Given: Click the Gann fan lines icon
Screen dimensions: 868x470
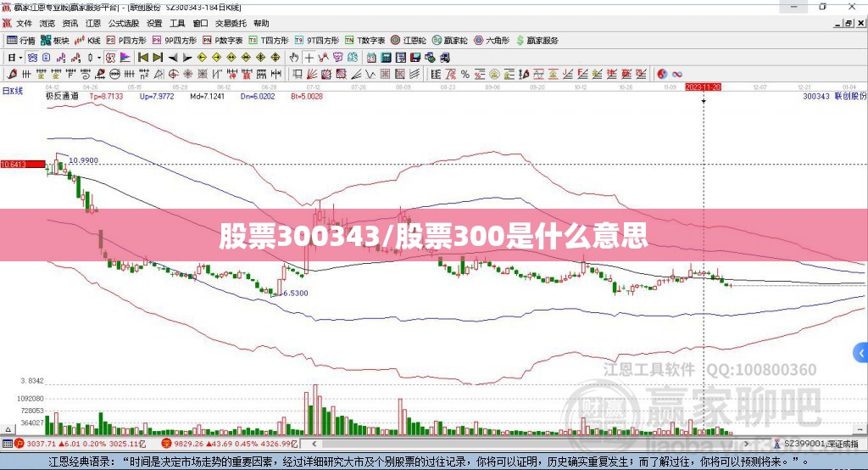Looking at the screenshot, I should [312, 75].
